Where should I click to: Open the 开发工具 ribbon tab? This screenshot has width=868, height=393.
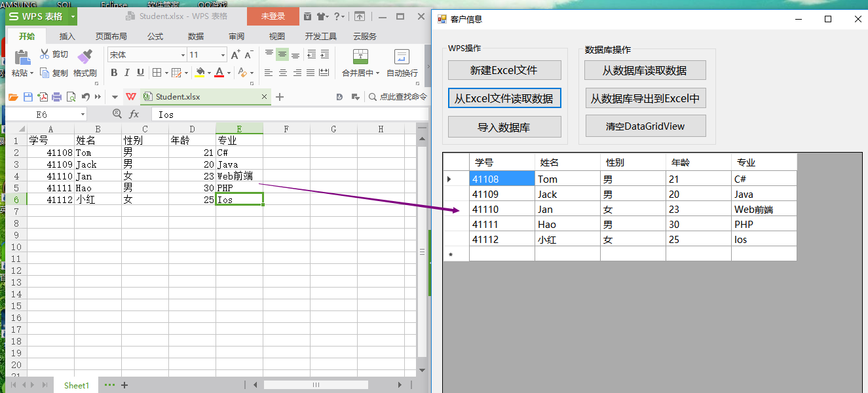321,37
